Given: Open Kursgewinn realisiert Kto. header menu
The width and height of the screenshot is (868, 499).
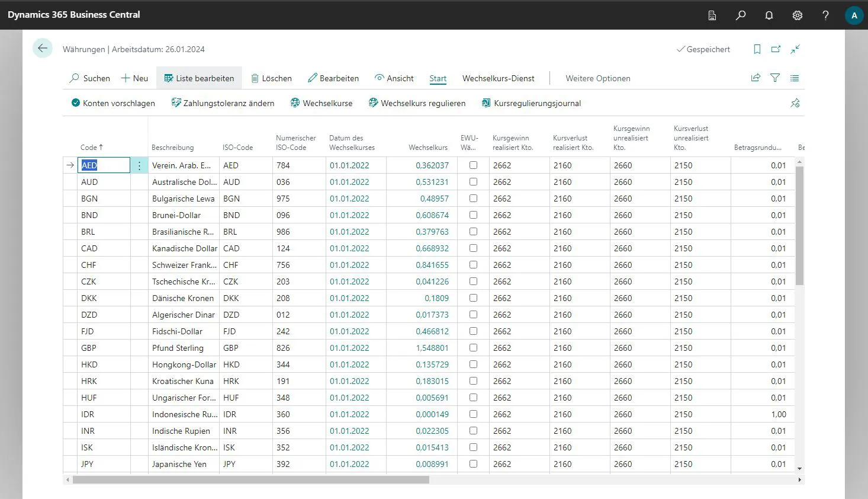Looking at the screenshot, I should click(513, 143).
